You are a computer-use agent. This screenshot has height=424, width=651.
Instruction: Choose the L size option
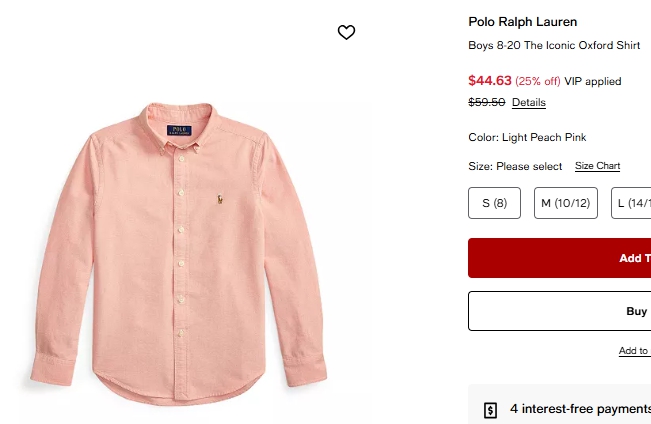coord(632,203)
